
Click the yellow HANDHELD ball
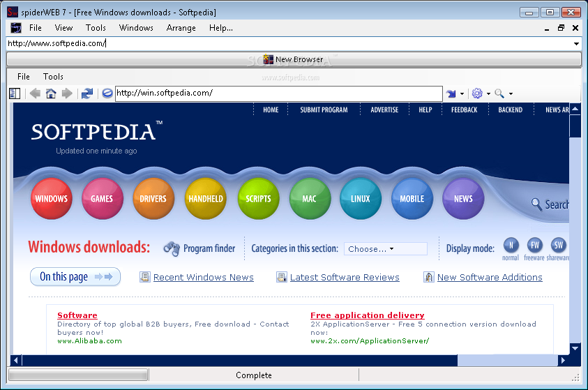coord(206,199)
